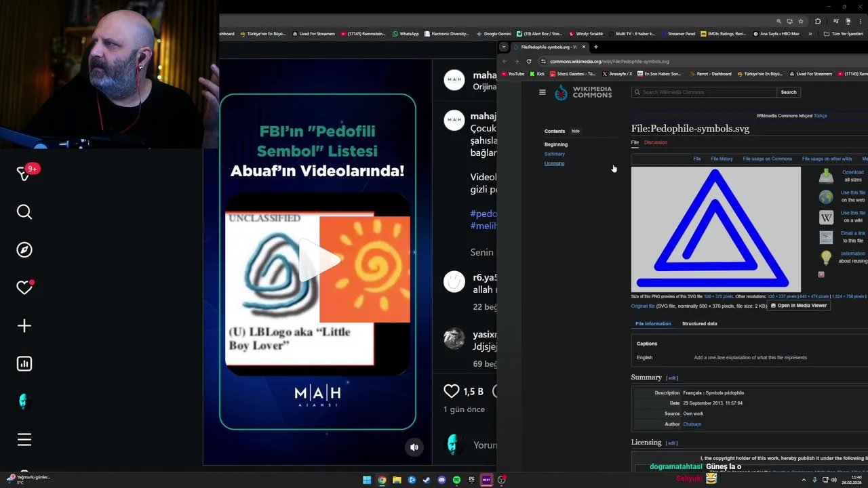Screen dimensions: 868x488
Task: Play the Instagram reel video
Action: click(317, 262)
